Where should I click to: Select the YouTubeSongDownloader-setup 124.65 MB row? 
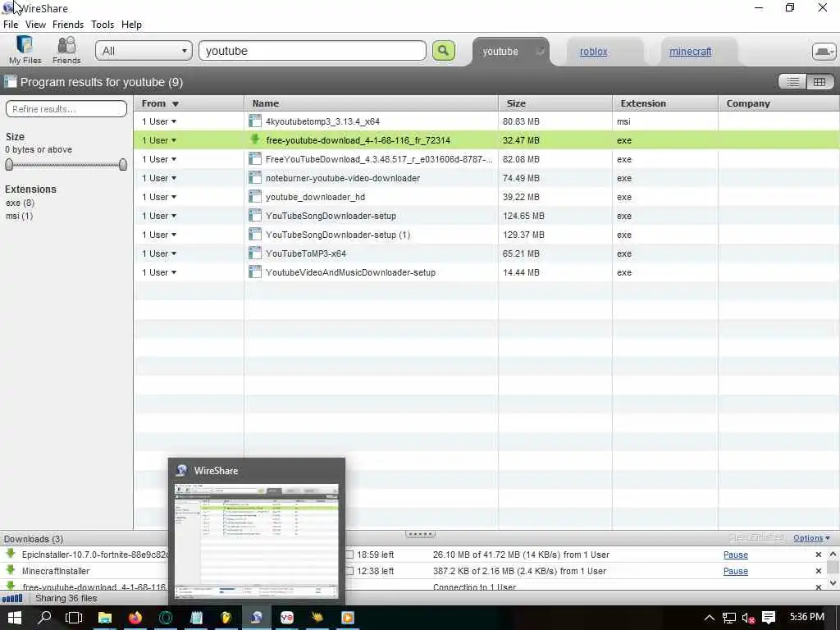[486, 216]
